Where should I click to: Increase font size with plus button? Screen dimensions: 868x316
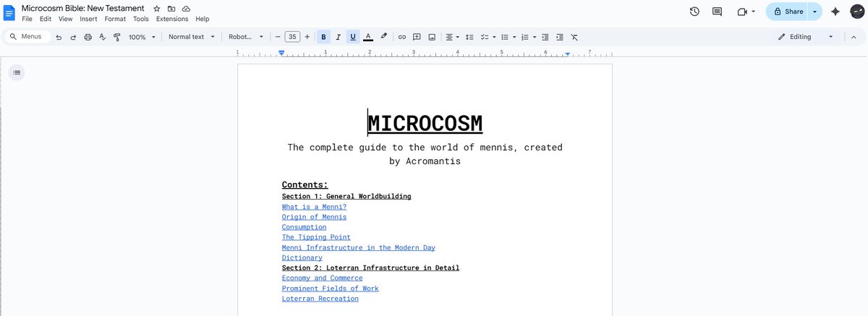(307, 37)
